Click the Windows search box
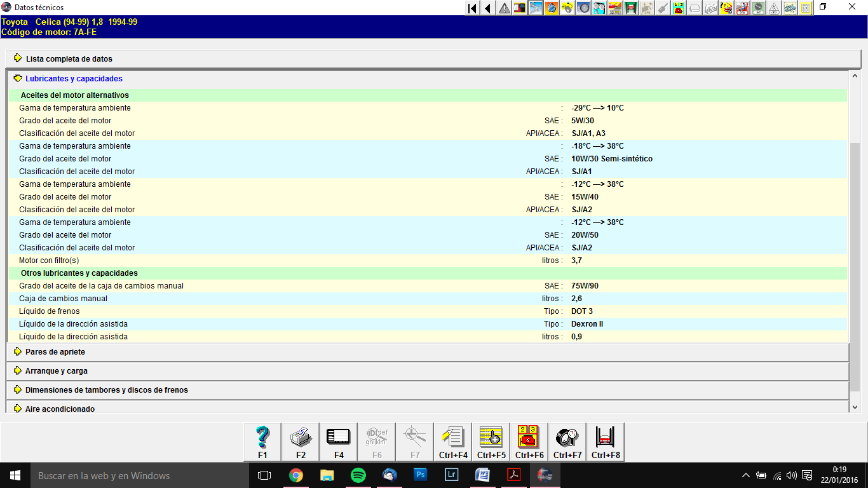 click(x=140, y=475)
